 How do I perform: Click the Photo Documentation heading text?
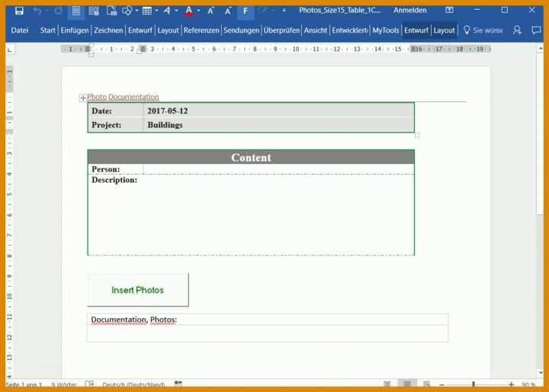(123, 97)
